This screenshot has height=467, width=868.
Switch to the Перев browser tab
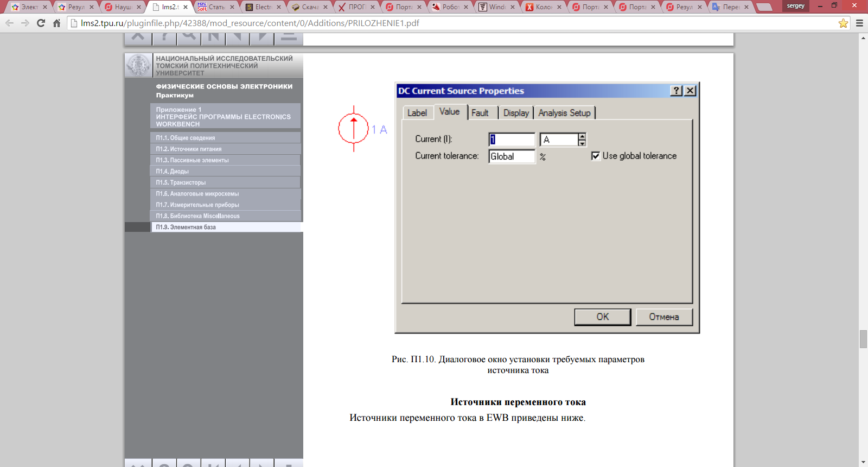(x=730, y=7)
